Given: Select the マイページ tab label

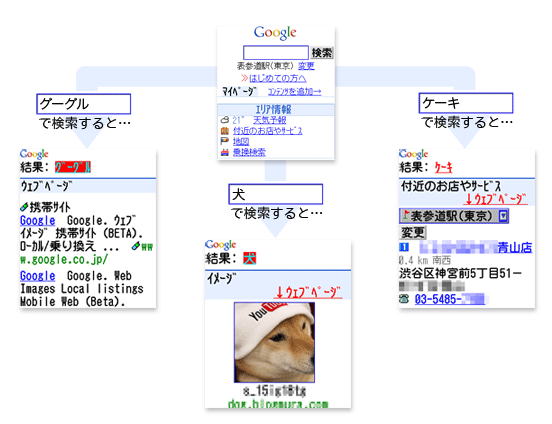Looking at the screenshot, I should 239,92.
